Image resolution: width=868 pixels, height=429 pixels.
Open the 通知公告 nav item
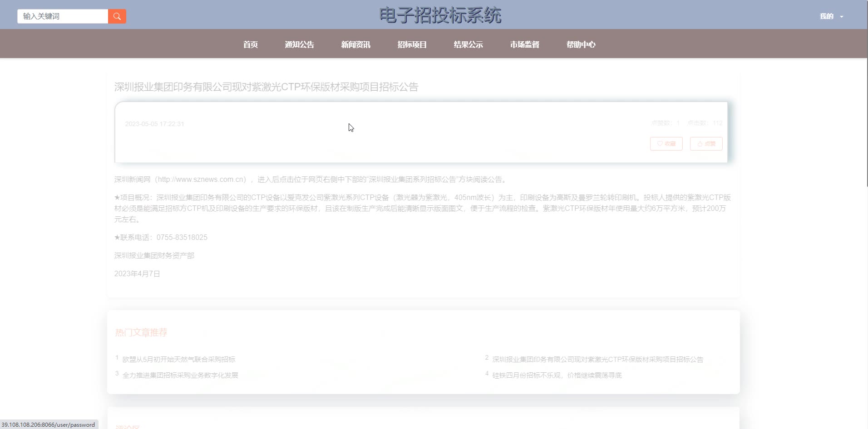(300, 44)
